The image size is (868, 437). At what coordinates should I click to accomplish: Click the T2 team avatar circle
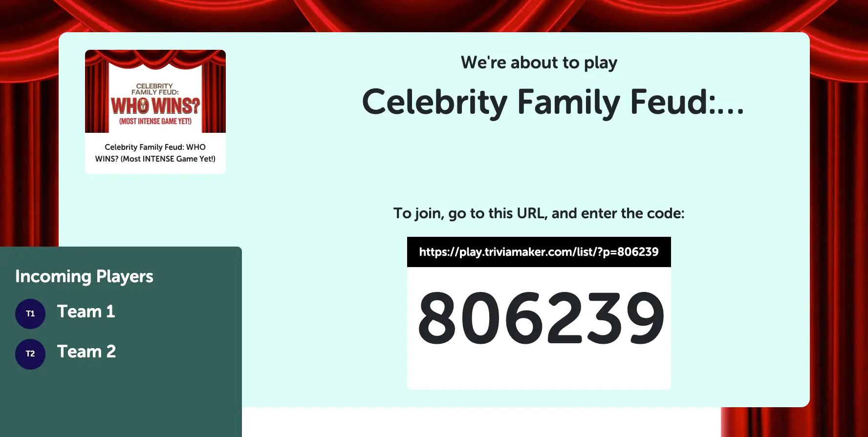pyautogui.click(x=30, y=354)
